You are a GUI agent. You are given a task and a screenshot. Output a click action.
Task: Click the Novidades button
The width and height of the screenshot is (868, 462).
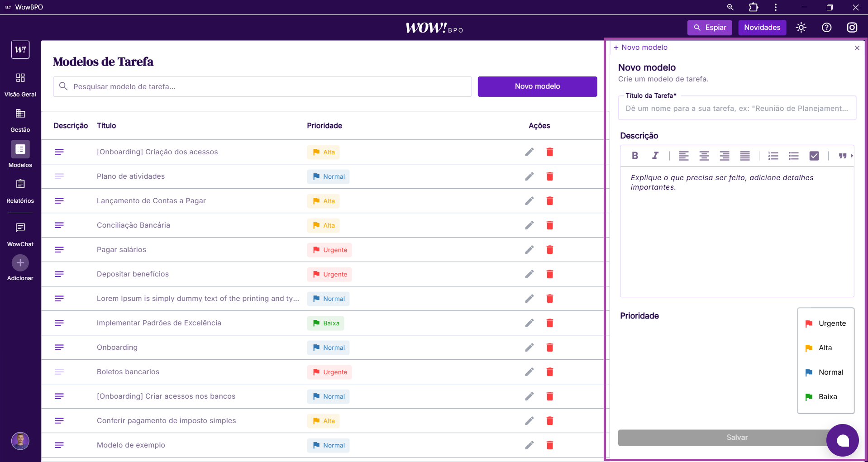coord(762,28)
